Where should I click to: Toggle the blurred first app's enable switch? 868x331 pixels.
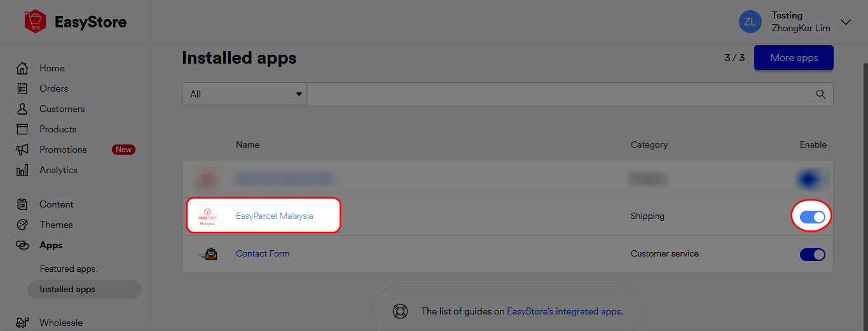[812, 180]
